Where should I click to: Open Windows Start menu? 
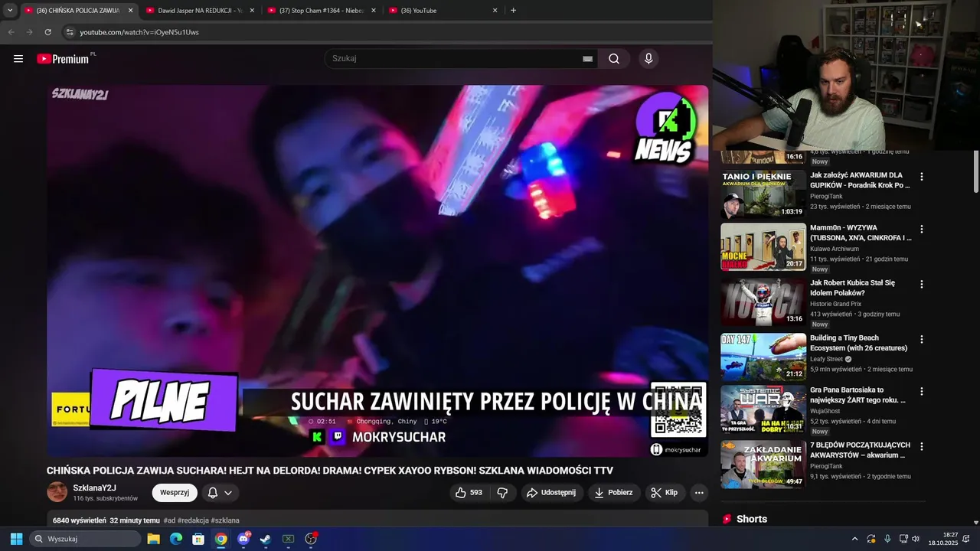(x=16, y=539)
